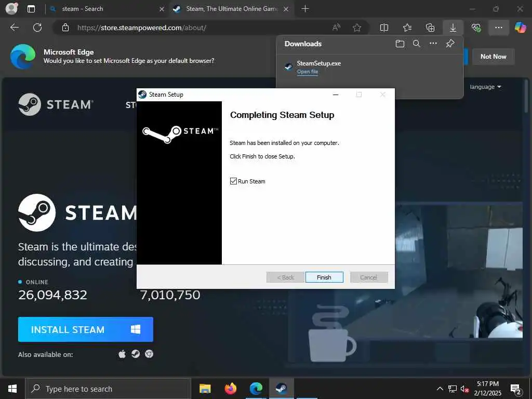Open more options in Downloads panel

433,44
